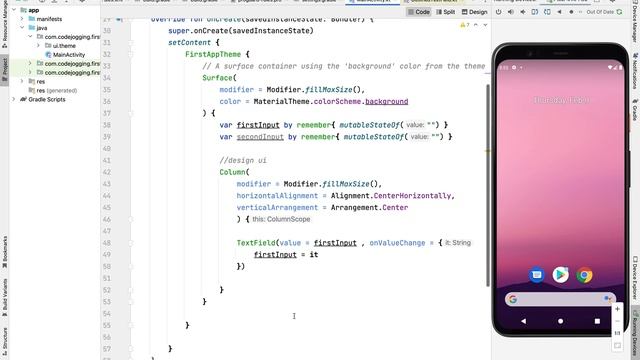
Task: Open the Structure tool window
Action: (x=4, y=341)
